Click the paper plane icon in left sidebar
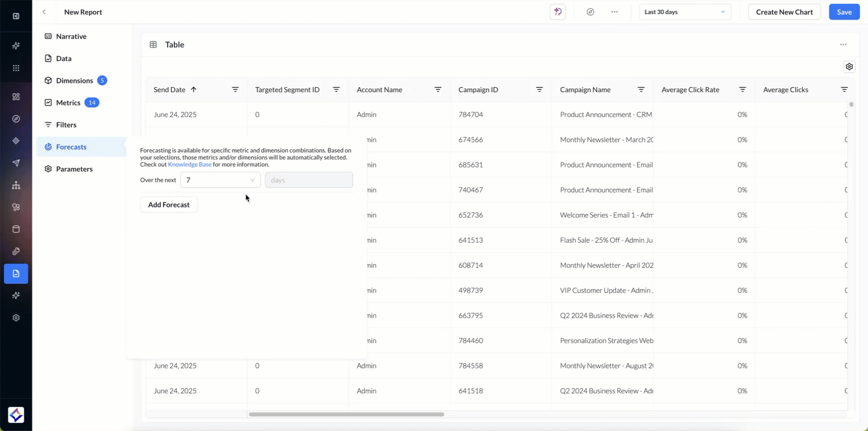This screenshot has height=431, width=868. tap(16, 163)
